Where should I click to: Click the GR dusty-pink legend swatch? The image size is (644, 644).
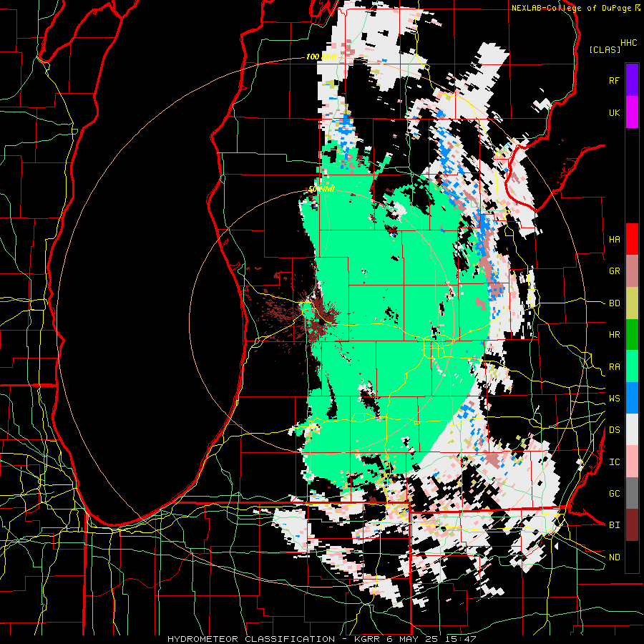pos(632,271)
